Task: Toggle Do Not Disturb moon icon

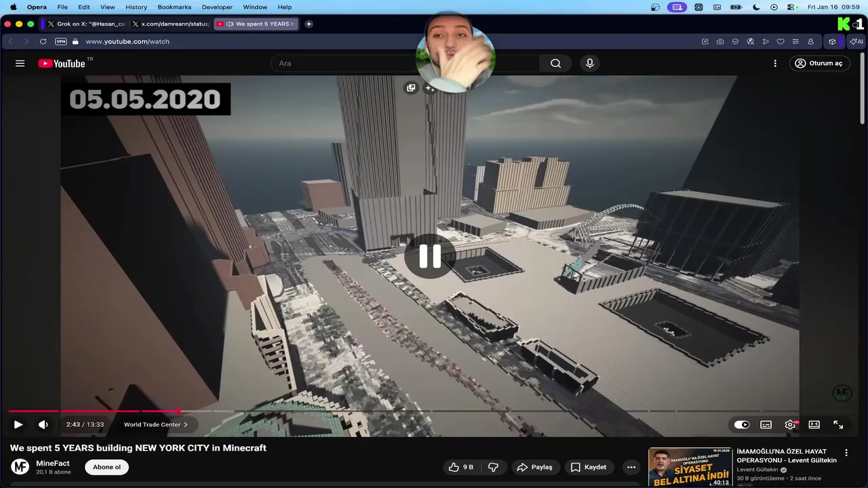Action: [x=756, y=7]
